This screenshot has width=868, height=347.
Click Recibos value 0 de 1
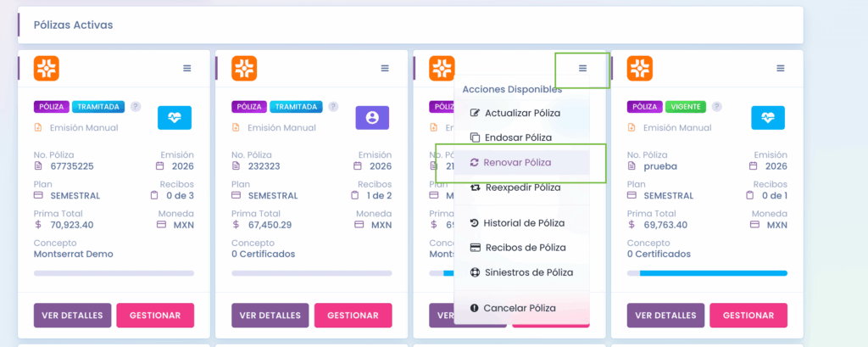point(775,196)
